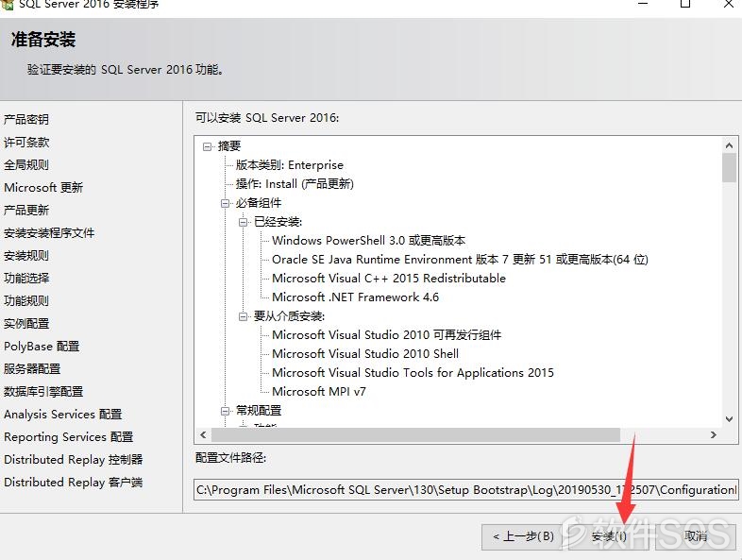Click the vertical scrollbar thumb
The width and height of the screenshot is (742, 560).
729,167
